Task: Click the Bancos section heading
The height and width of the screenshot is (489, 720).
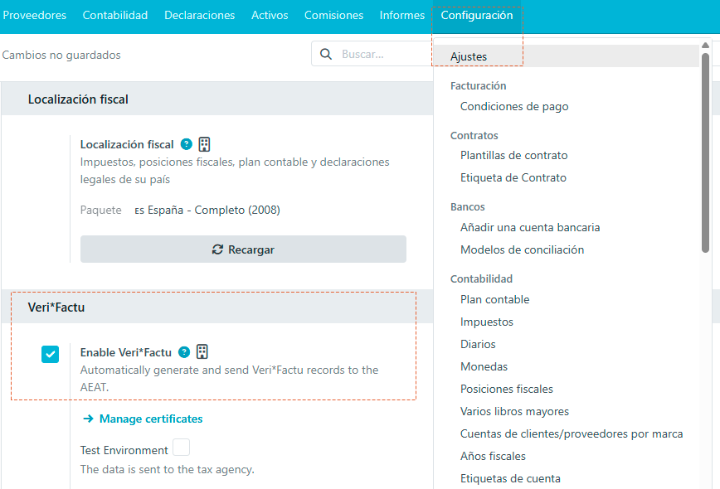Action: pyautogui.click(x=467, y=207)
